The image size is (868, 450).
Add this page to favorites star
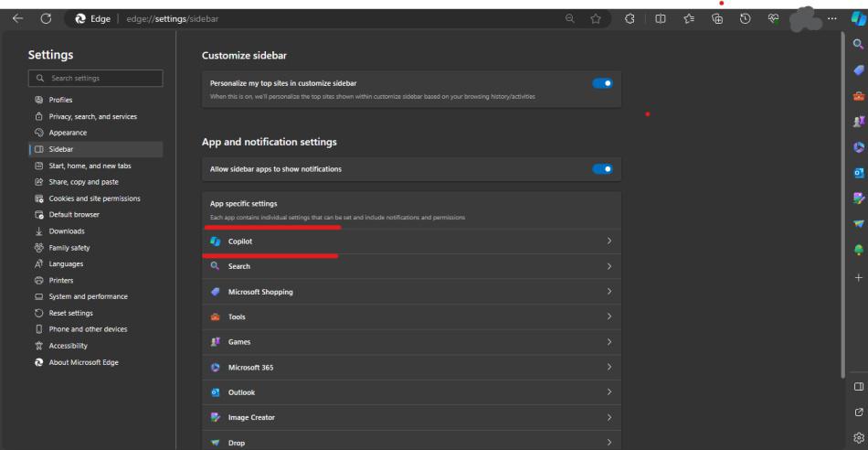pyautogui.click(x=595, y=18)
